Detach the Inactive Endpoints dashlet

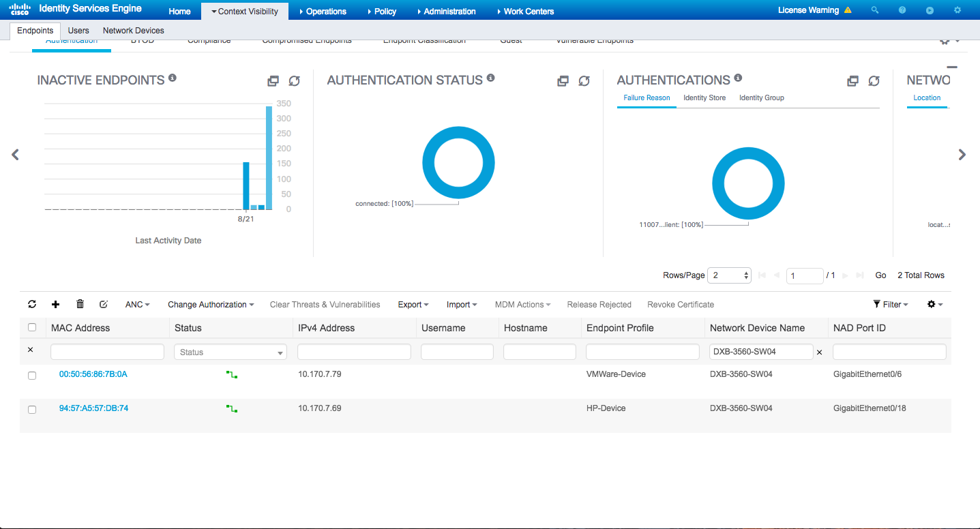[273, 81]
